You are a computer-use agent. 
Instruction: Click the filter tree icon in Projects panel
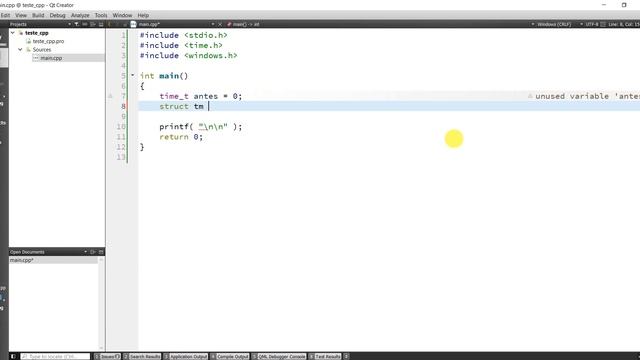coord(76,24)
